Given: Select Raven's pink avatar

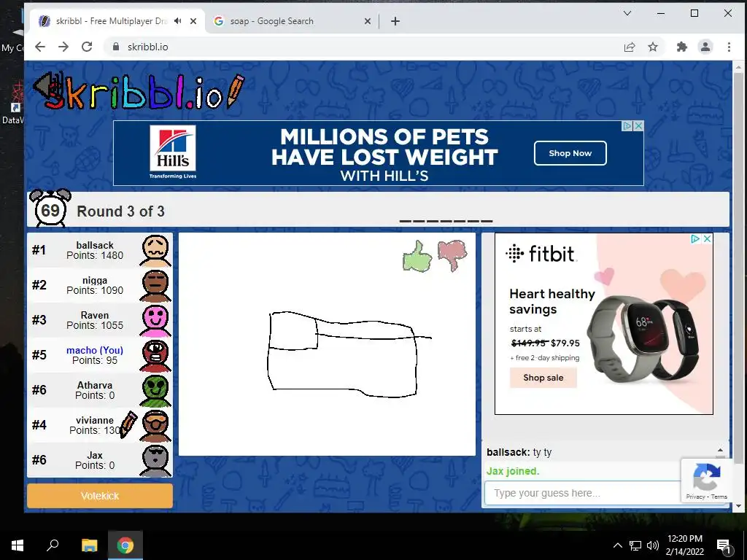Looking at the screenshot, I should pos(155,320).
